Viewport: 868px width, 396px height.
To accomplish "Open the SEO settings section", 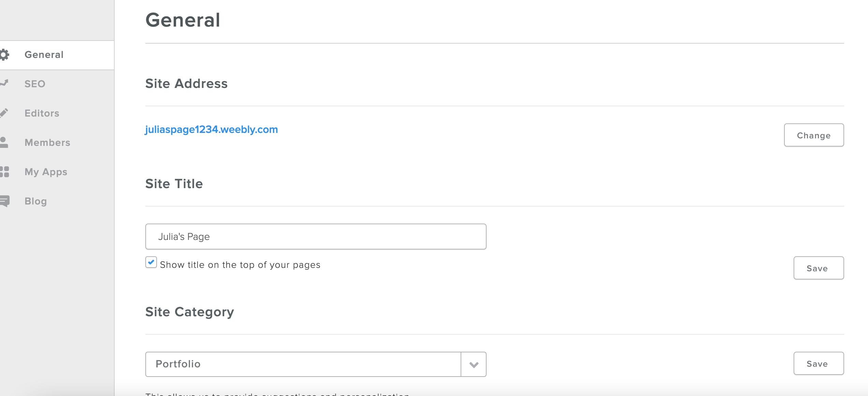I will coord(35,84).
